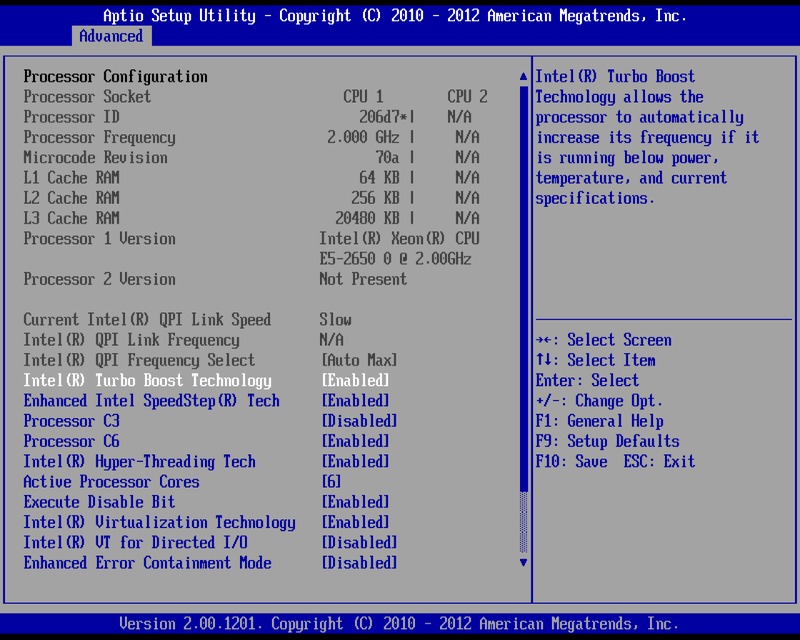The image size is (800, 640).
Task: Toggle Intel Turbo Boost Technology Enabled value
Action: click(x=355, y=381)
